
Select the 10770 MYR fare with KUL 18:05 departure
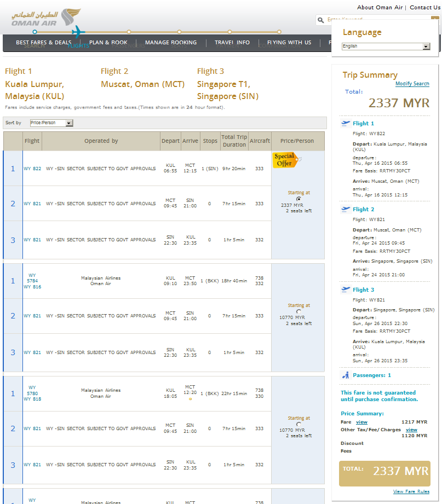299,424
